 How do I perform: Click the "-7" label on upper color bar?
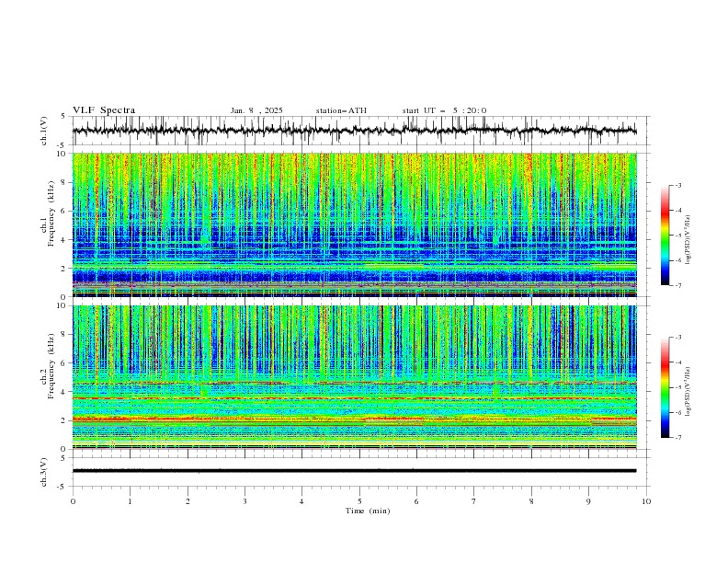(x=677, y=285)
